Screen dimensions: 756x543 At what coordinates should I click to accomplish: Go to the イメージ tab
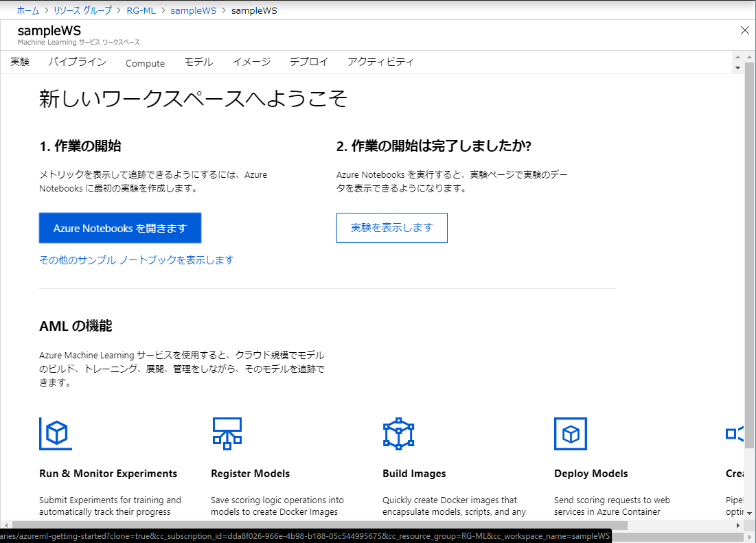(251, 62)
